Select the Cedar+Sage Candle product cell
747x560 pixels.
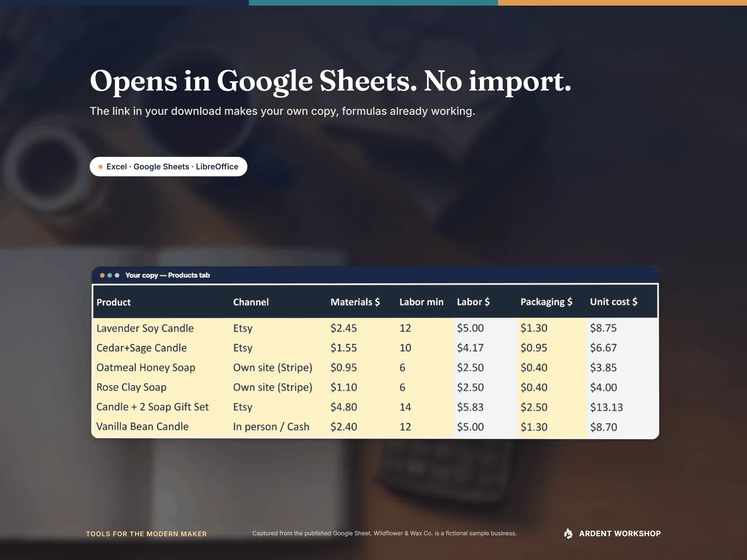pos(141,348)
